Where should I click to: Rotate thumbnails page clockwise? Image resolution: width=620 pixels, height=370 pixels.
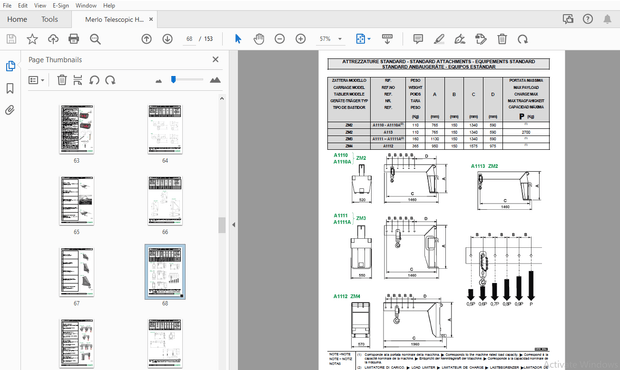click(110, 80)
